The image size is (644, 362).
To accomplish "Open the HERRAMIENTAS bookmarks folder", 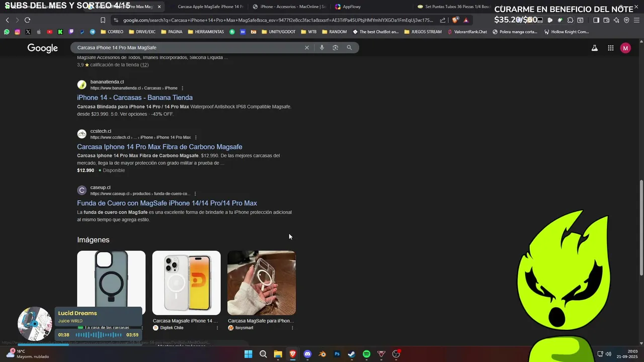I will (206, 32).
